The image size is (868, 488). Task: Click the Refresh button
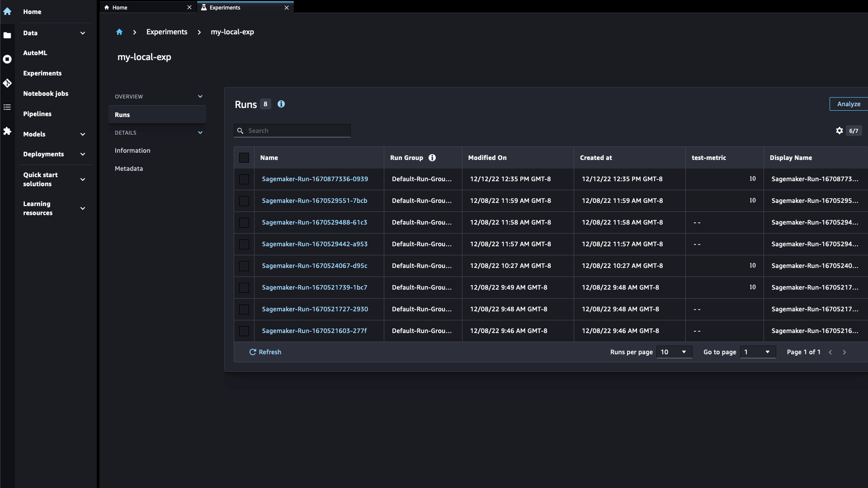point(264,352)
